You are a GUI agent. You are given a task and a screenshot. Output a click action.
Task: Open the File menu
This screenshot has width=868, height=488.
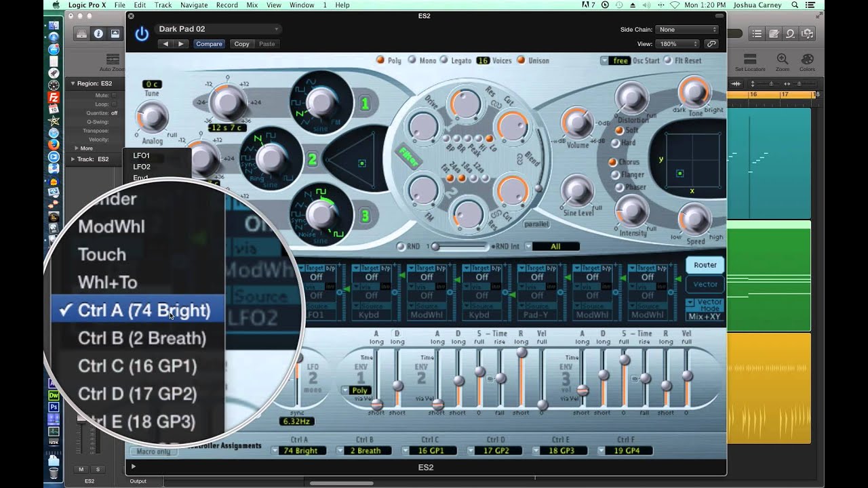click(120, 5)
